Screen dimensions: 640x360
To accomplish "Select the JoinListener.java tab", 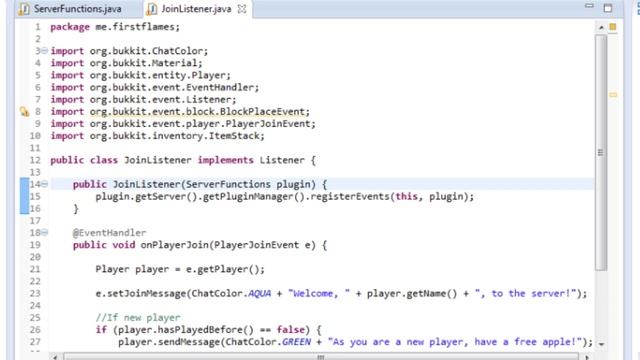I will pos(196,9).
